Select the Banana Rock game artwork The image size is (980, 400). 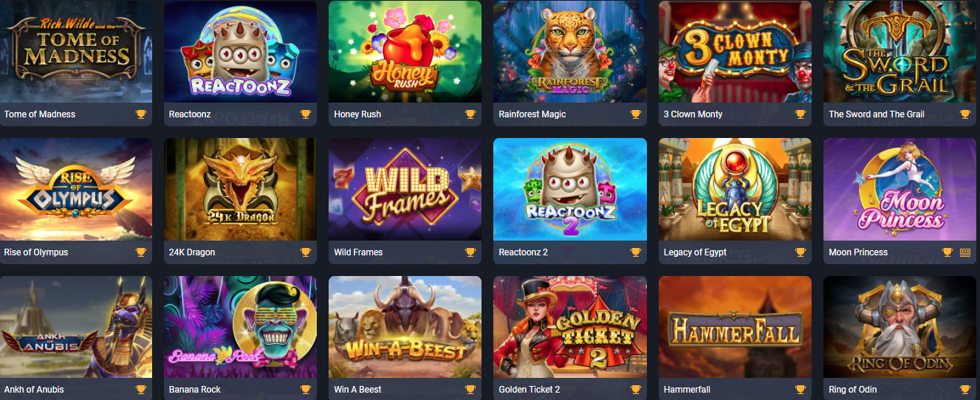(241, 328)
